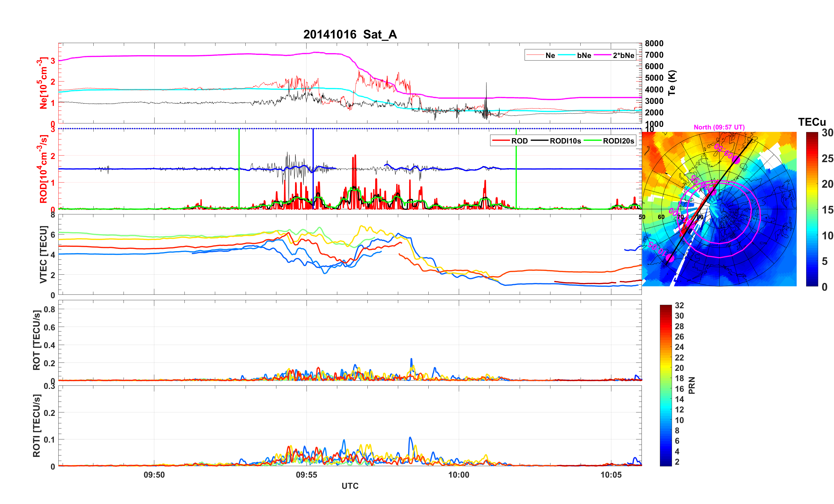Click the Te (K) right axis label
This screenshot has width=834, height=504.
pyautogui.click(x=672, y=83)
